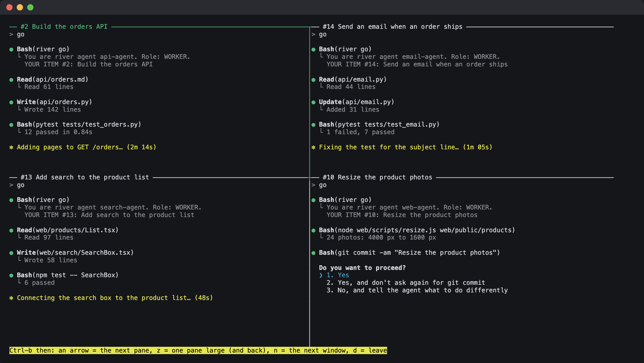Click the 'Wrote 58 lines' output line

(x=51, y=260)
